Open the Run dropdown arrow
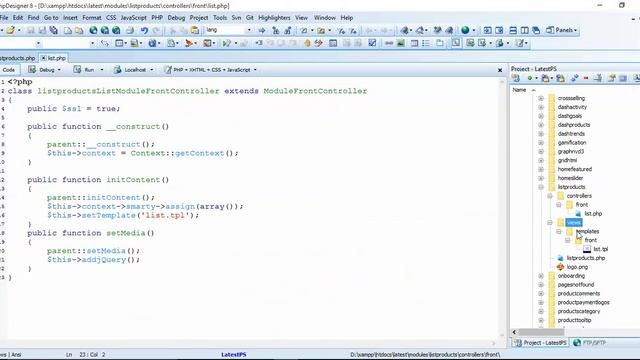Image resolution: width=640 pixels, height=360 pixels. click(x=102, y=70)
